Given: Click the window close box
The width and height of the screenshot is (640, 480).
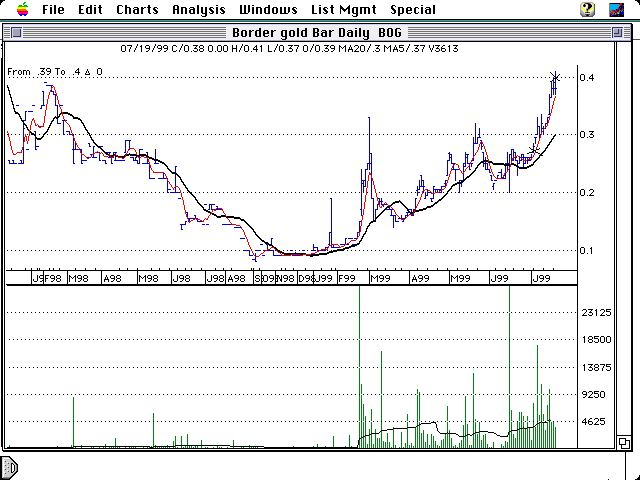Looking at the screenshot, I should 13,32.
